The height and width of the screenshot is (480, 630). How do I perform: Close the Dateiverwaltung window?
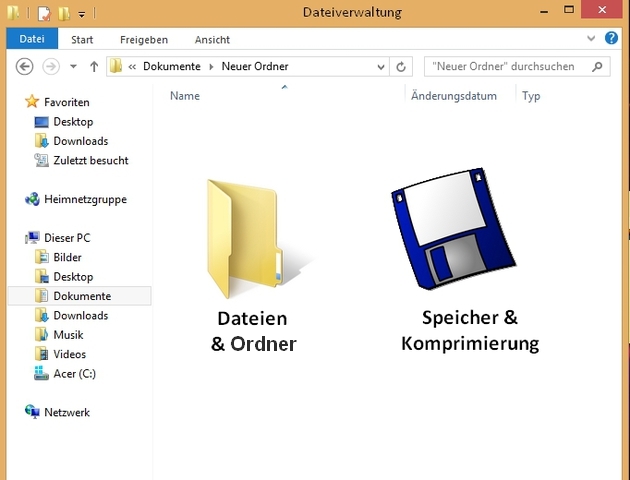pos(602,10)
